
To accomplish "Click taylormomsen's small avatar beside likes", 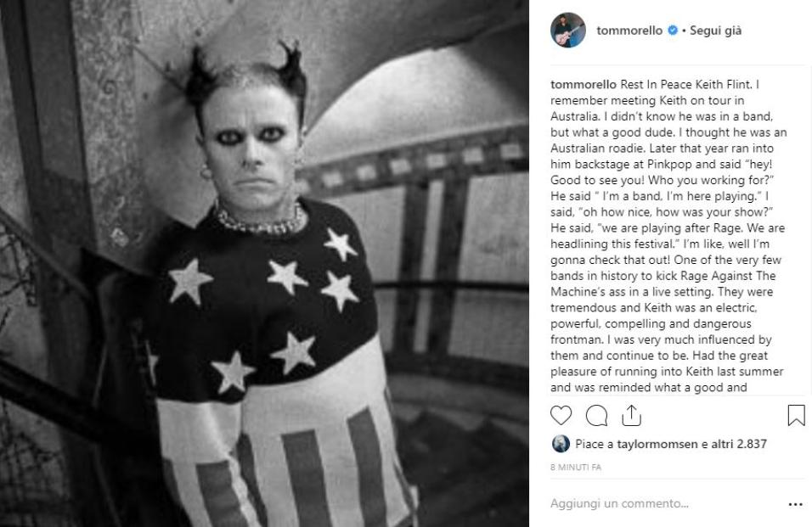I will pos(561,444).
